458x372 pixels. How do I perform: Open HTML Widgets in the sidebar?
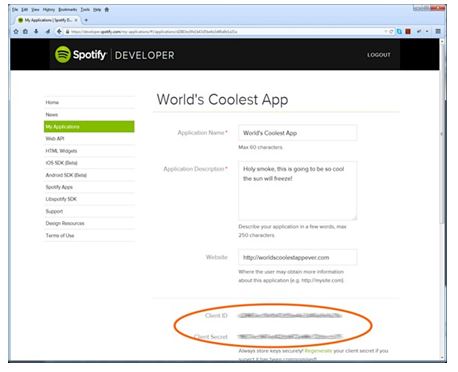click(x=89, y=151)
